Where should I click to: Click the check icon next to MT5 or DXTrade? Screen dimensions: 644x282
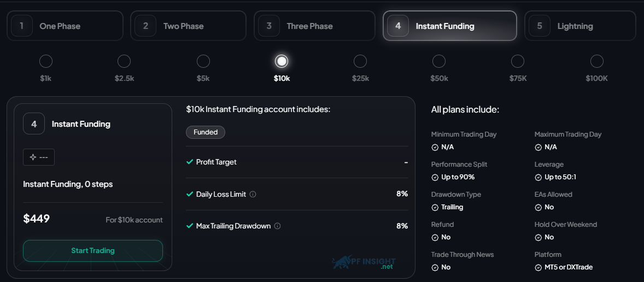click(x=538, y=268)
